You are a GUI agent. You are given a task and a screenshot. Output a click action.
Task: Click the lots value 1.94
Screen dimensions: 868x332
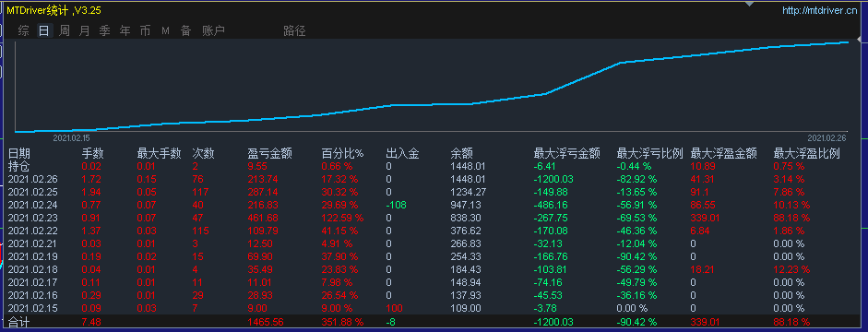(x=91, y=192)
